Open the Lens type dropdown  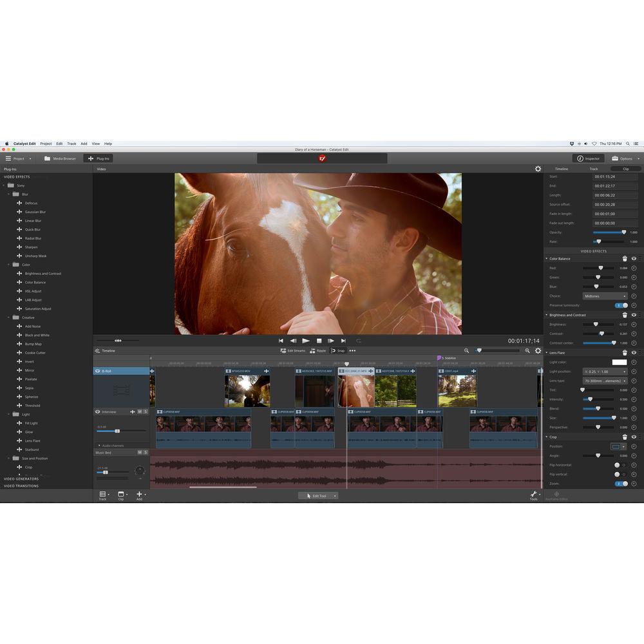(x=604, y=381)
